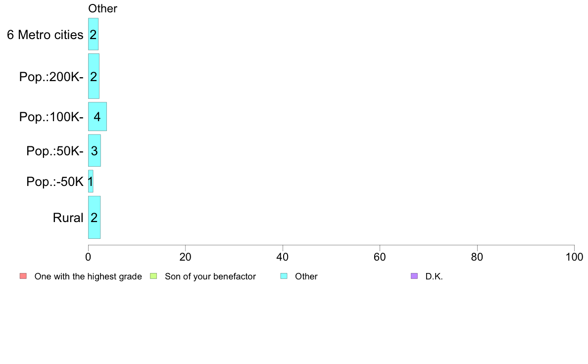Image resolution: width=588 pixels, height=364 pixels.
Task: Select the Pop.:50K- bar showing 3
Action: [95, 150]
